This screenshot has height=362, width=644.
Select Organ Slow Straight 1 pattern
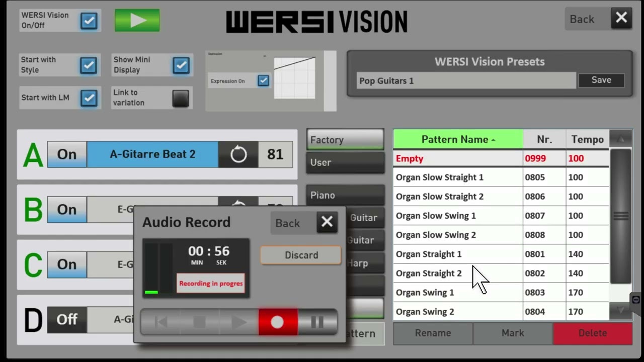click(x=501, y=177)
